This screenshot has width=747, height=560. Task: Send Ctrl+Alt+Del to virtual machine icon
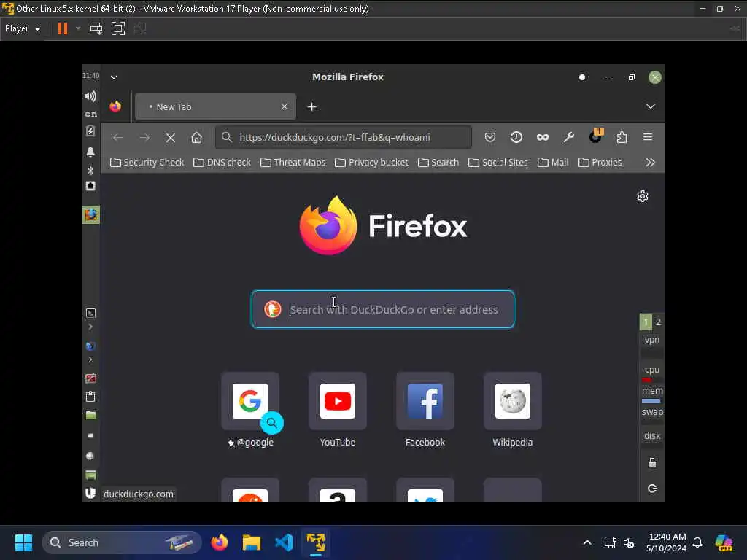[x=96, y=28]
